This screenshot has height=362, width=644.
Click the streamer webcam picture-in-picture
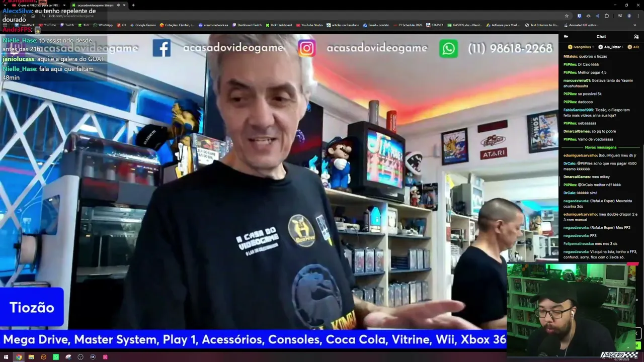573,311
